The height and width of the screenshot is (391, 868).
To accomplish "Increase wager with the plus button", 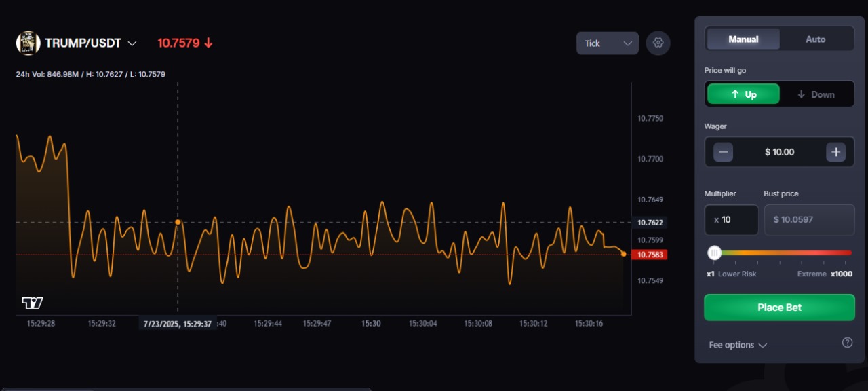I will pyautogui.click(x=835, y=152).
